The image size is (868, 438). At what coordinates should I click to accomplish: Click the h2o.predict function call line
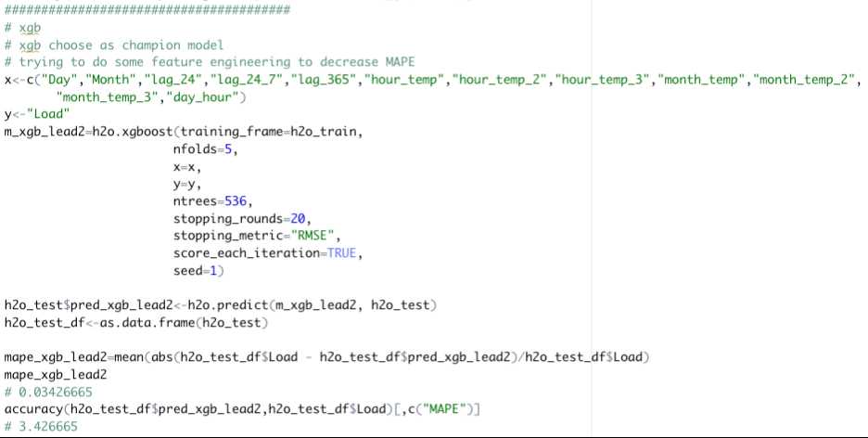221,305
